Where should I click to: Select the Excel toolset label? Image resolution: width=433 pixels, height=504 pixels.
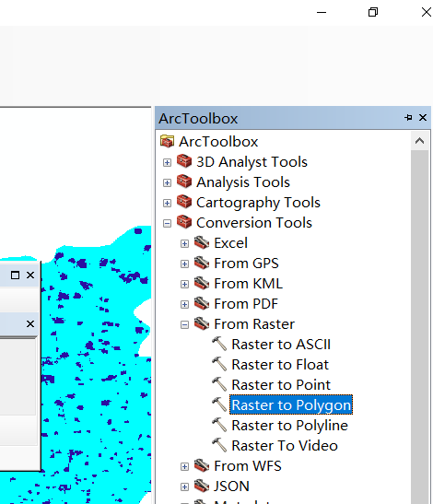(231, 243)
